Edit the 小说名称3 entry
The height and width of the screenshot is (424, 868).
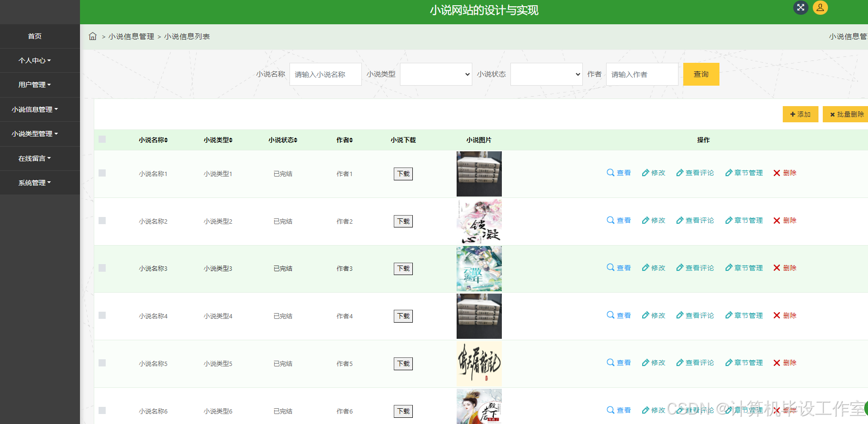(x=653, y=268)
